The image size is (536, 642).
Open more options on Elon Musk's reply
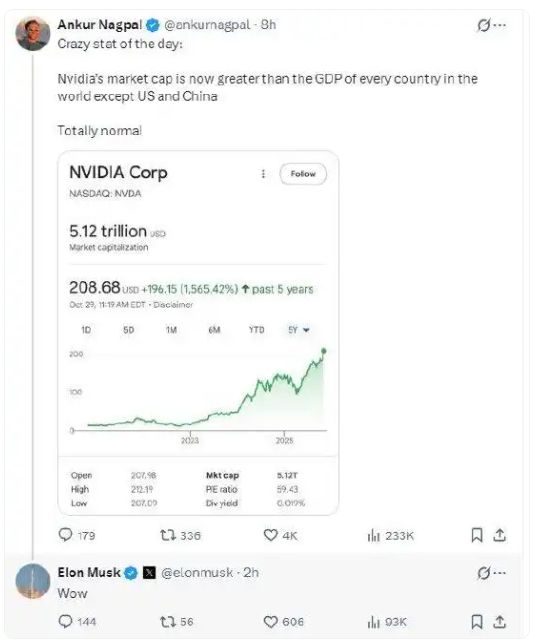(x=500, y=573)
